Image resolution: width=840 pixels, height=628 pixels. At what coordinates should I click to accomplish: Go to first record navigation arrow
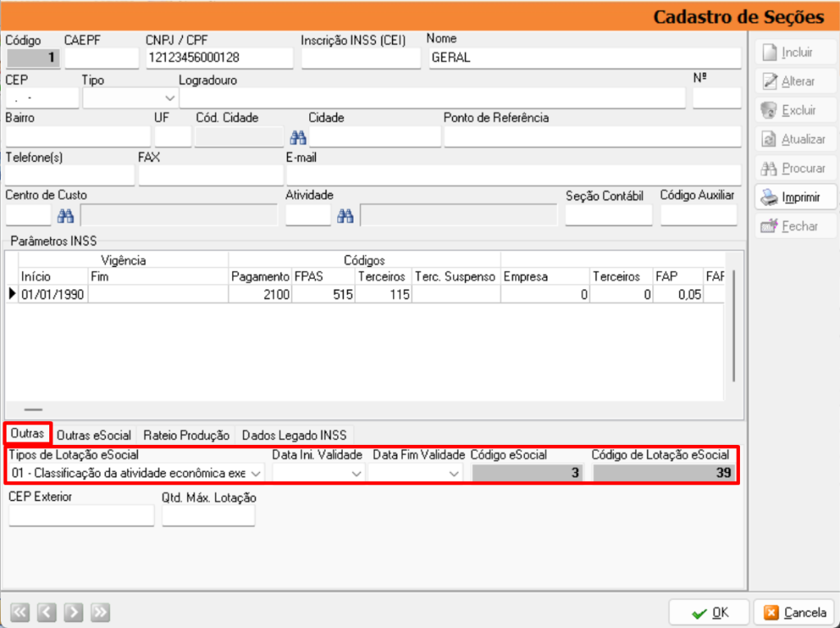[x=21, y=612]
